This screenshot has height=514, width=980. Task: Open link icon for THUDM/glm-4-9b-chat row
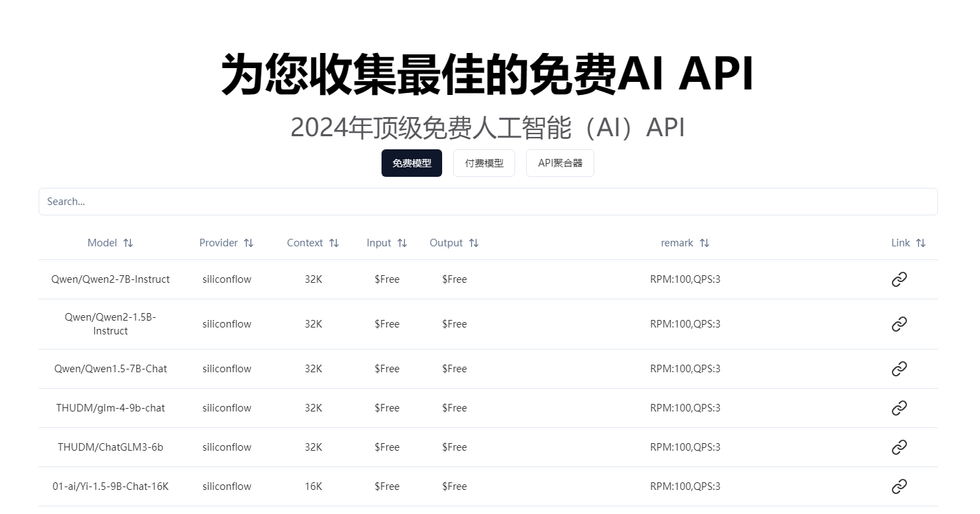point(899,408)
